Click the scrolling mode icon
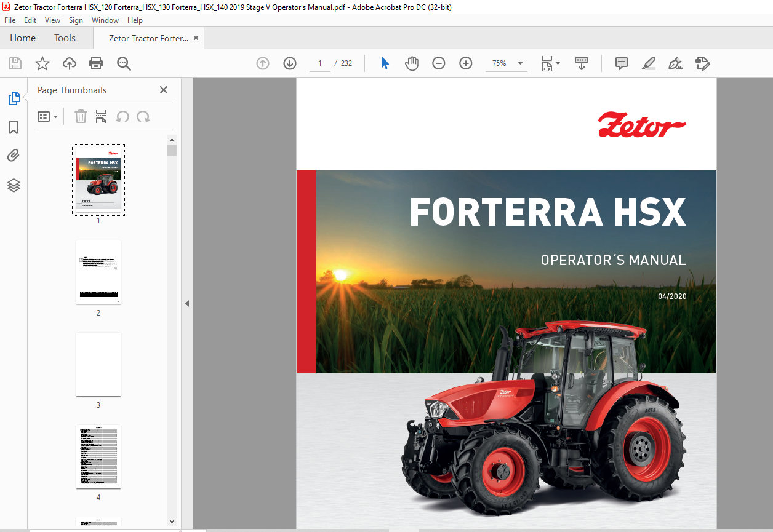The image size is (773, 532). tap(582, 63)
